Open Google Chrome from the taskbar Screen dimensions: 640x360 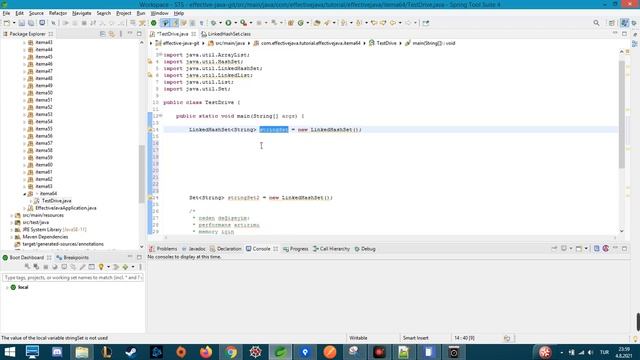[231, 352]
